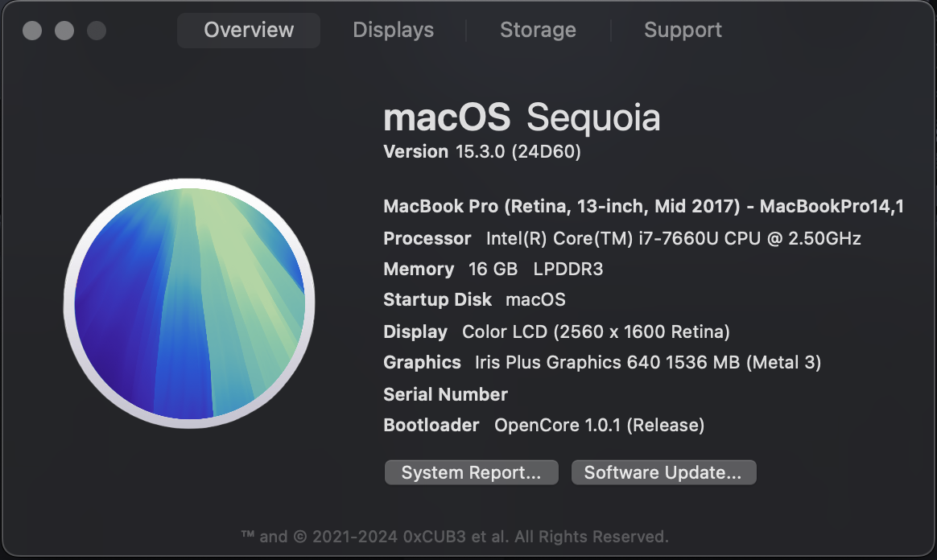Click the Processor label
The width and height of the screenshot is (937, 560).
pos(427,239)
